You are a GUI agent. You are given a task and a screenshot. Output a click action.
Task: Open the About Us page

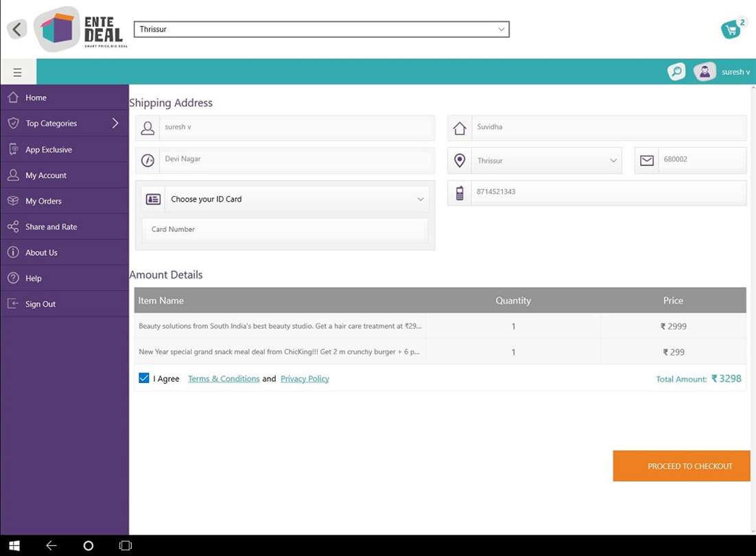tap(64, 252)
